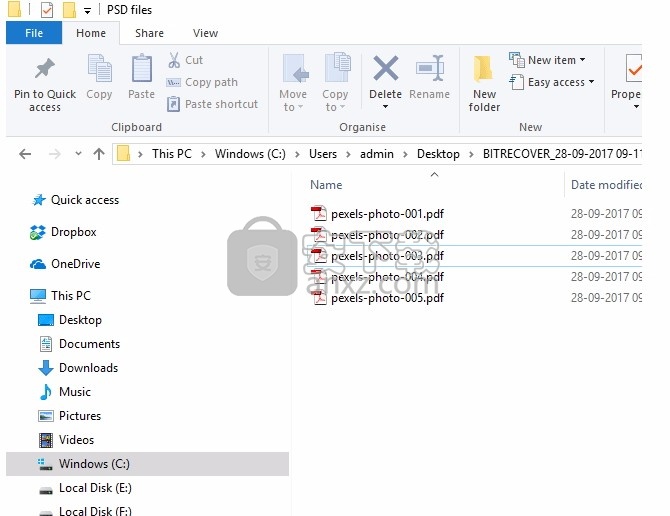
Task: Sort by the Date modified column header
Action: (606, 185)
